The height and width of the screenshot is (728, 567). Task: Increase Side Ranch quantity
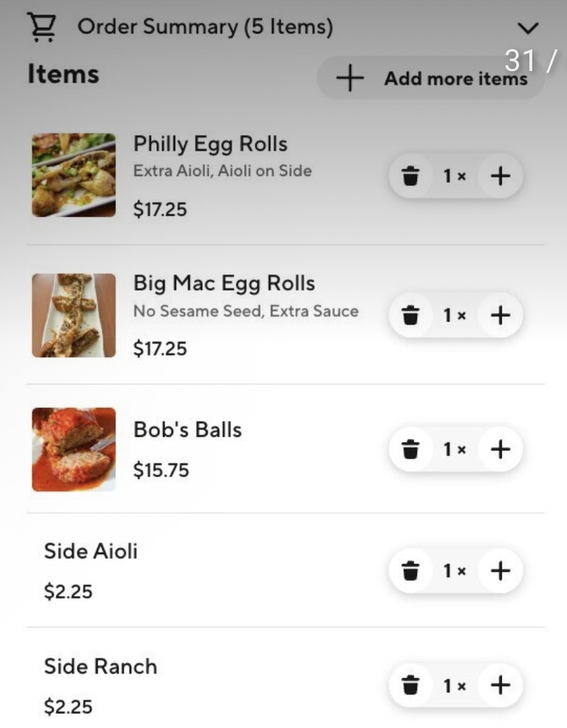(500, 685)
